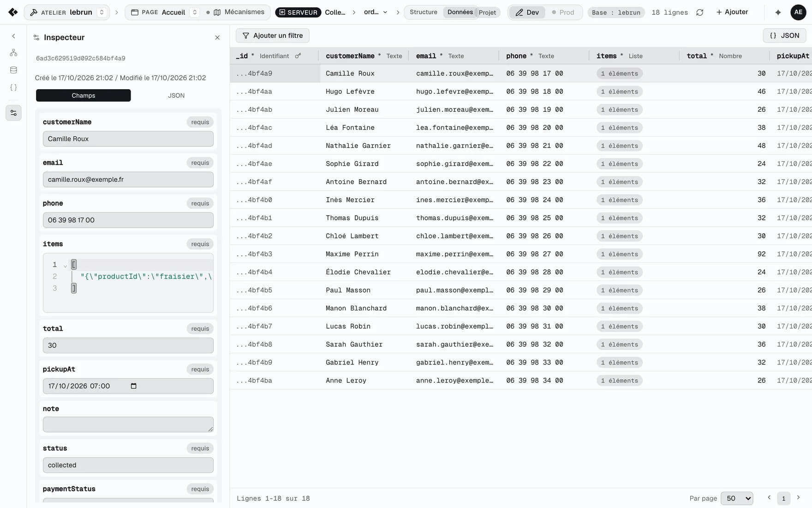Switch environment to Dev
The height and width of the screenshot is (508, 812).
(527, 12)
